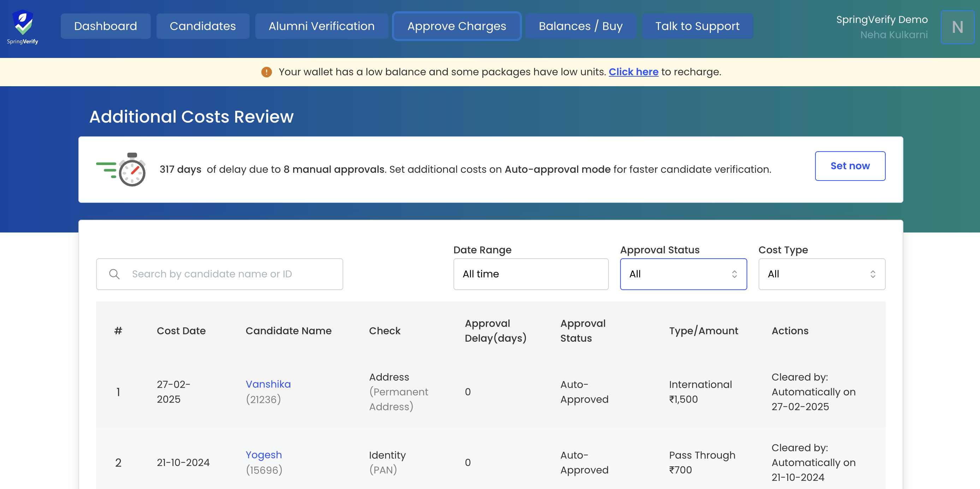980x489 pixels.
Task: Go to the Dashboard tab
Action: (x=105, y=26)
